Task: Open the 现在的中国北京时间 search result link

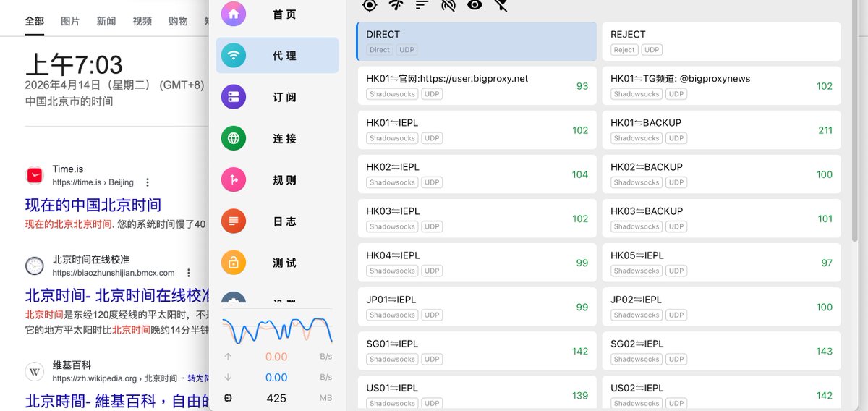Action: (93, 205)
